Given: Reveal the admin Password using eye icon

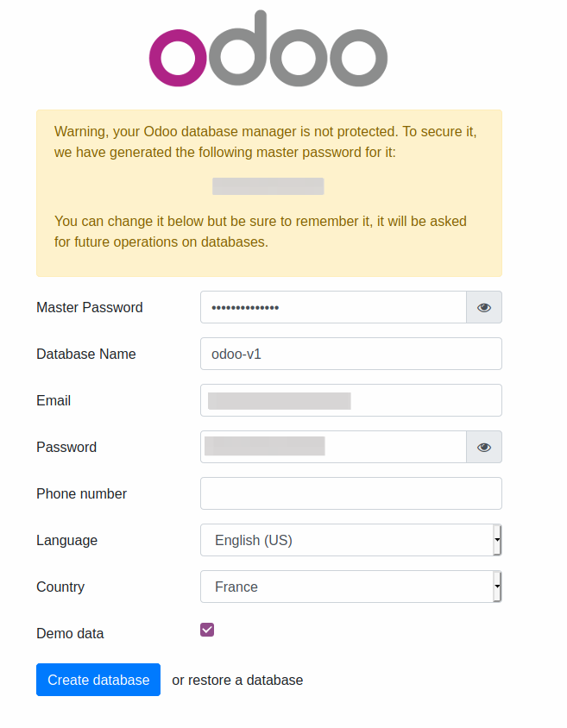Looking at the screenshot, I should tap(484, 447).
